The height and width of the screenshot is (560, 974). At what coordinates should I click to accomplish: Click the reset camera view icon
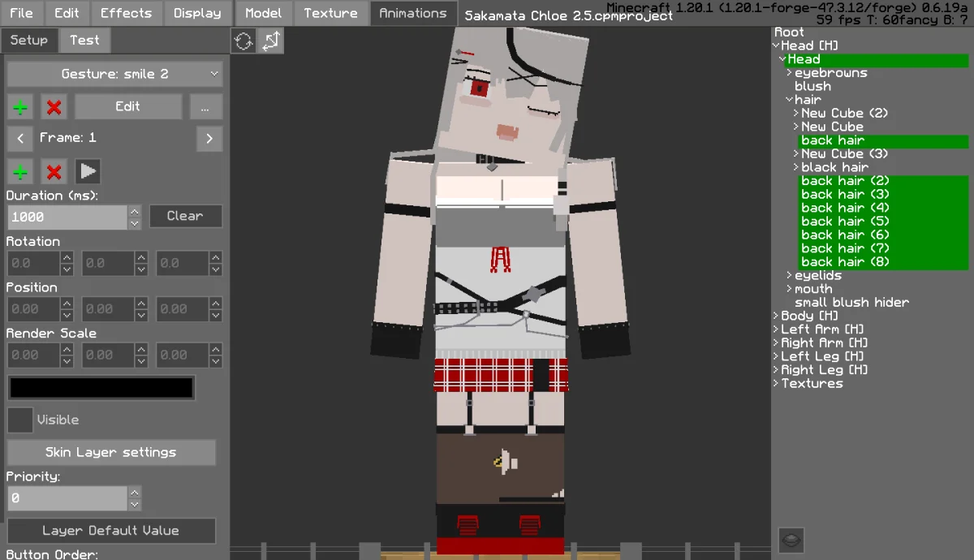[x=243, y=41]
